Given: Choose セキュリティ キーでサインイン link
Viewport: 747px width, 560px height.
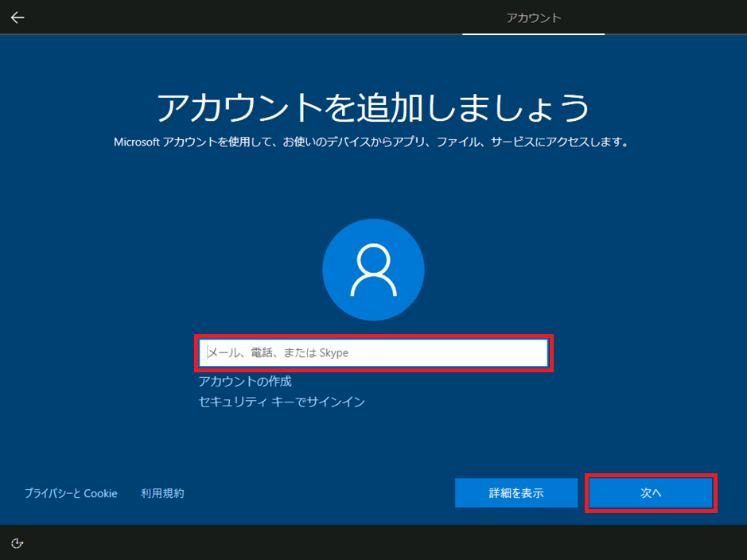Looking at the screenshot, I should click(x=282, y=402).
